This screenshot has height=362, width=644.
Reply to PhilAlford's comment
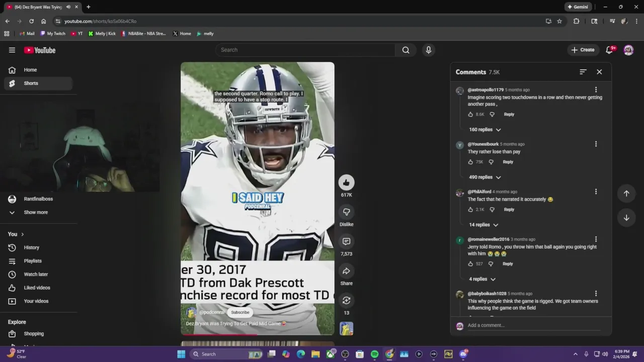pyautogui.click(x=509, y=210)
